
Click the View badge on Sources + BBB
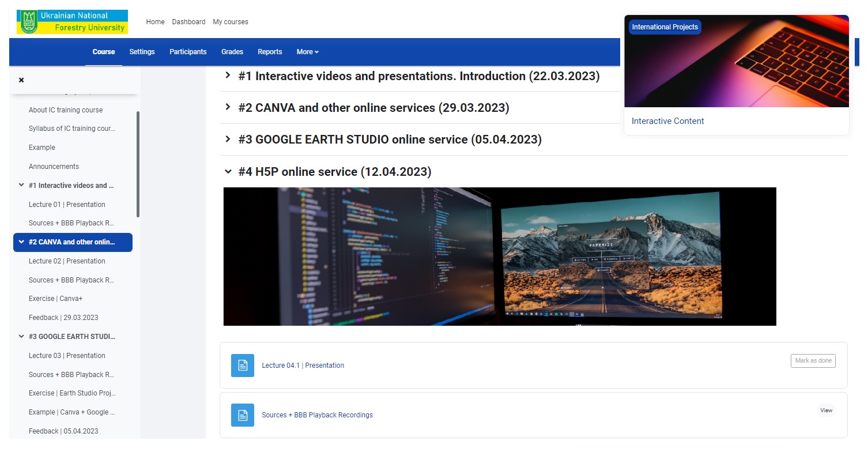point(826,410)
